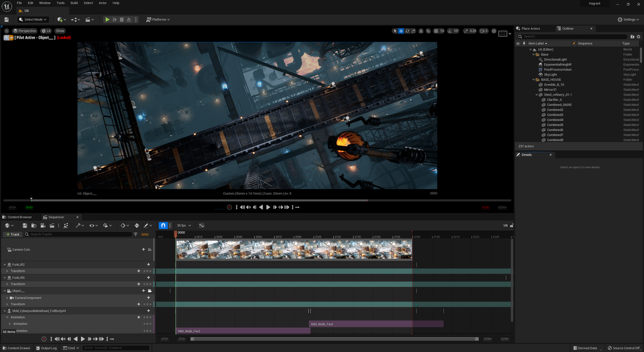The width and height of the screenshot is (644, 352).
Task: Open the Sequencer curve editor
Action: coord(202,225)
